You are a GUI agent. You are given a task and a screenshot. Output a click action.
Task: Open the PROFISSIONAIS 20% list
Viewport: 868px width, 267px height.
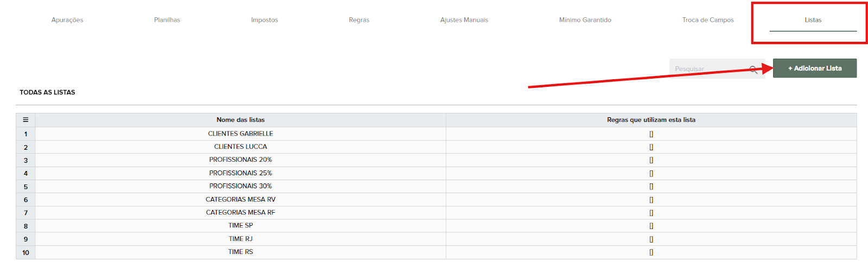click(x=240, y=160)
